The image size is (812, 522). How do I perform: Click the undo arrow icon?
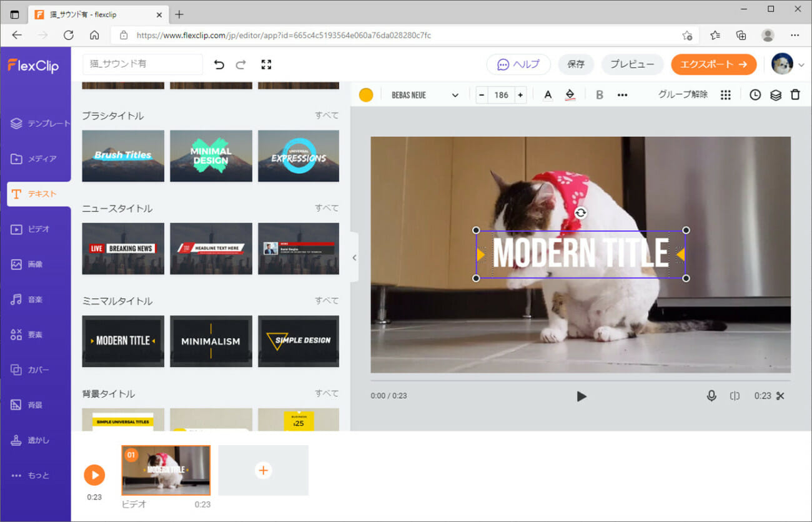(x=219, y=64)
